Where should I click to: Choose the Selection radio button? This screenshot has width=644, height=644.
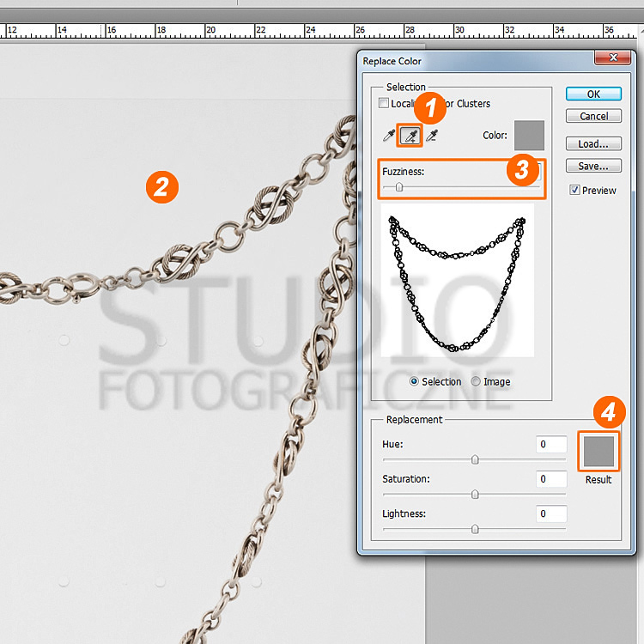416,382
